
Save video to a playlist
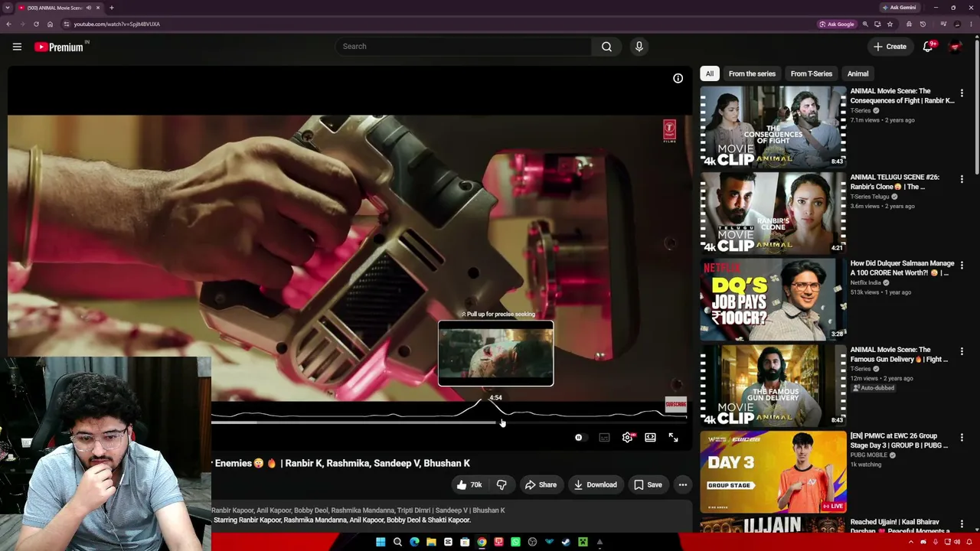pos(648,484)
